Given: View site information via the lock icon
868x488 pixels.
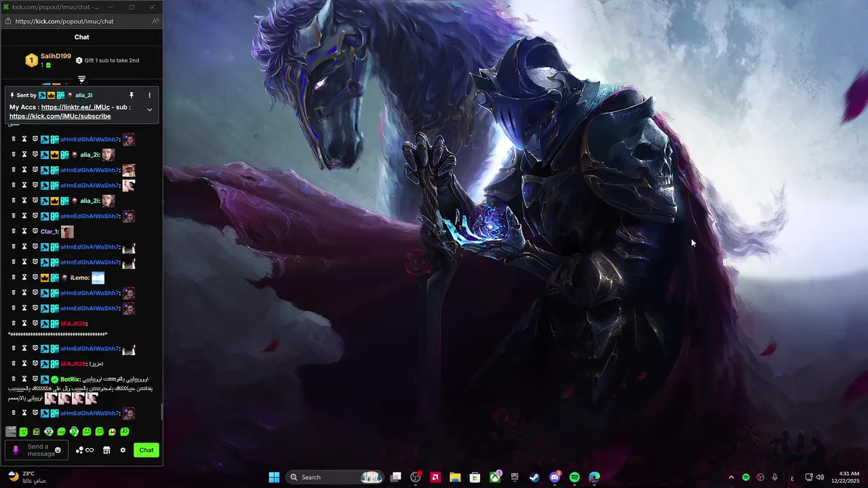Looking at the screenshot, I should (x=7, y=21).
